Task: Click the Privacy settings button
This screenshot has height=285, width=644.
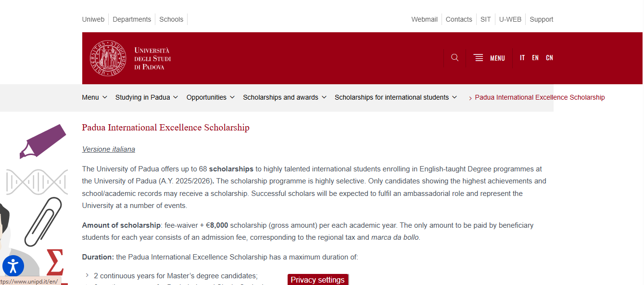Action: (317, 280)
